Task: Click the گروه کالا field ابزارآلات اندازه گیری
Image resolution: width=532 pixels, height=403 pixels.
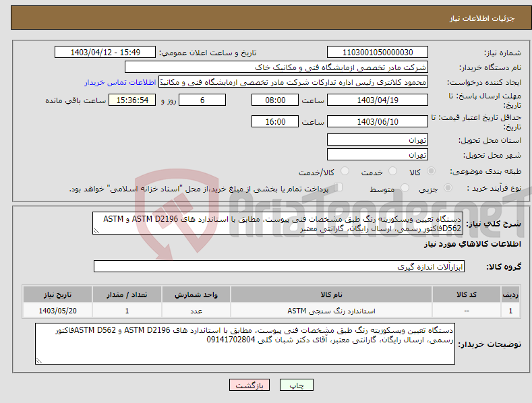Action: tap(279, 267)
